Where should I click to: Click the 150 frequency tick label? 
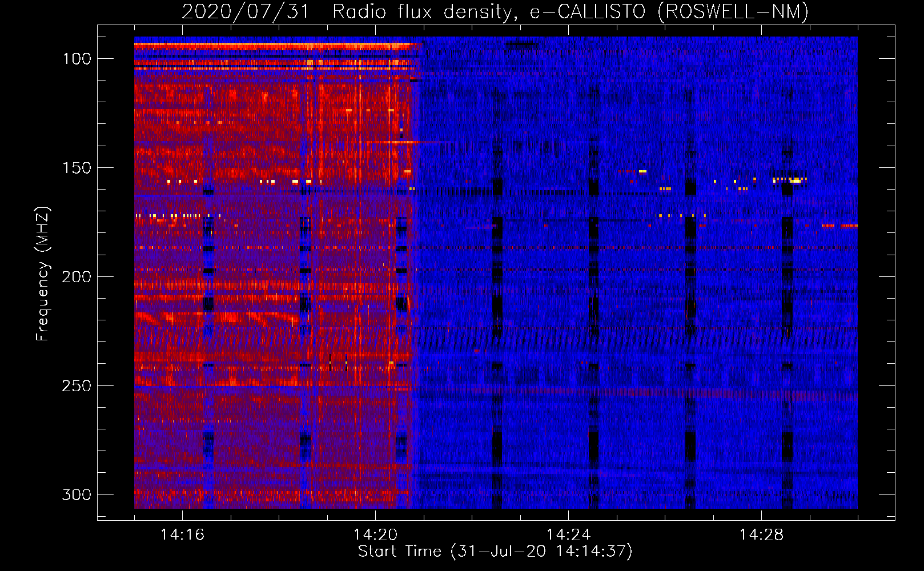77,168
